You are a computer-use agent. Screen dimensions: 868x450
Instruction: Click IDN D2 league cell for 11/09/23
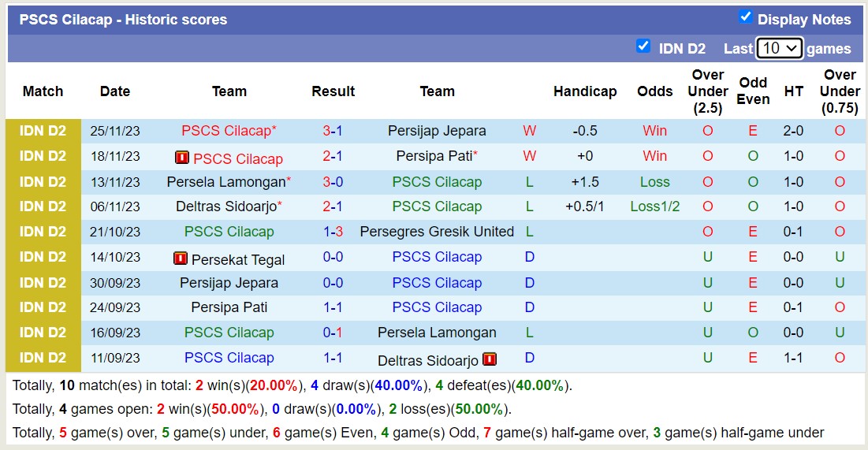pos(43,358)
